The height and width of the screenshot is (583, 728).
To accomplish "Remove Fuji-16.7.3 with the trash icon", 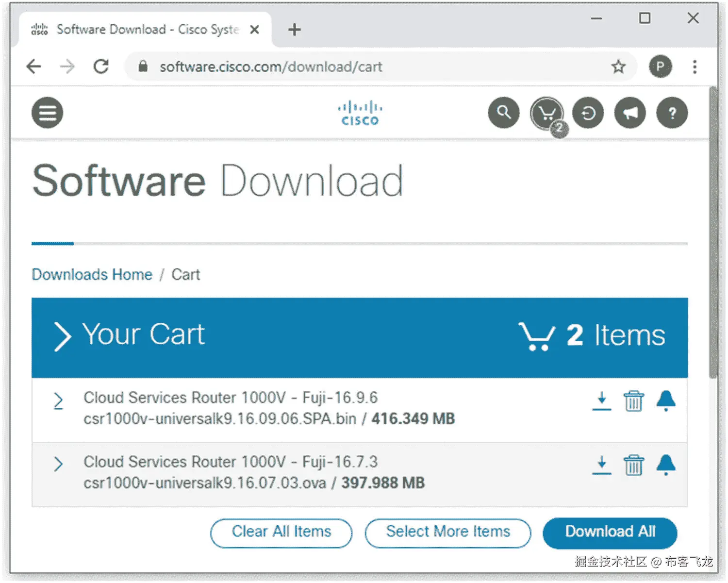I will [x=634, y=465].
